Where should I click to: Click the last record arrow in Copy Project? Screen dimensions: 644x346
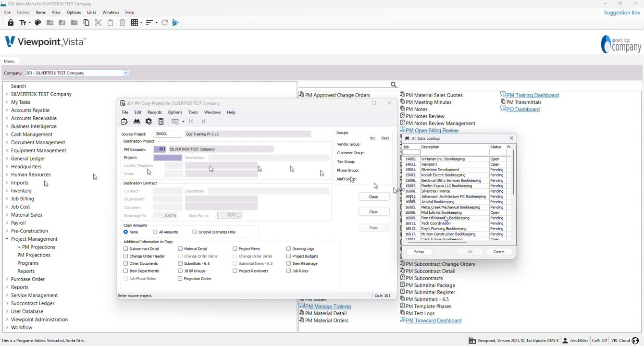pos(203,122)
